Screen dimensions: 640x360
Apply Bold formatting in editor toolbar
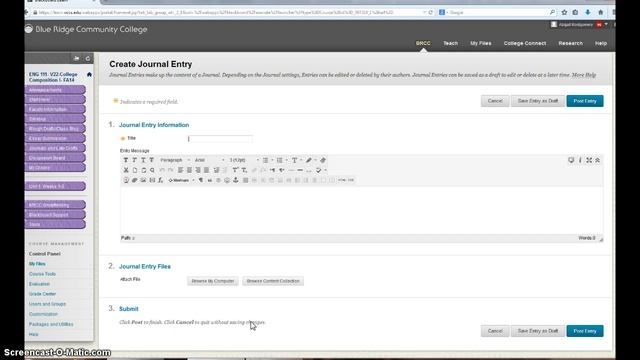coord(126,160)
